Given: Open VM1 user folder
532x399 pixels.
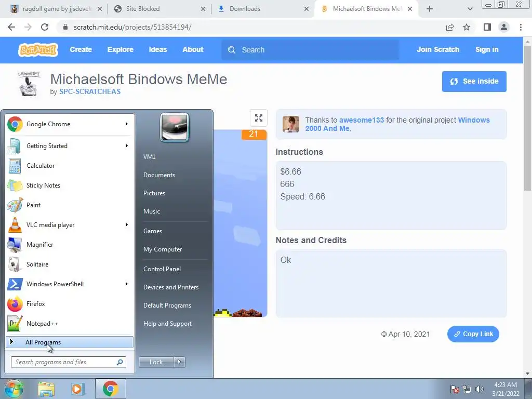Looking at the screenshot, I should pos(149,157).
